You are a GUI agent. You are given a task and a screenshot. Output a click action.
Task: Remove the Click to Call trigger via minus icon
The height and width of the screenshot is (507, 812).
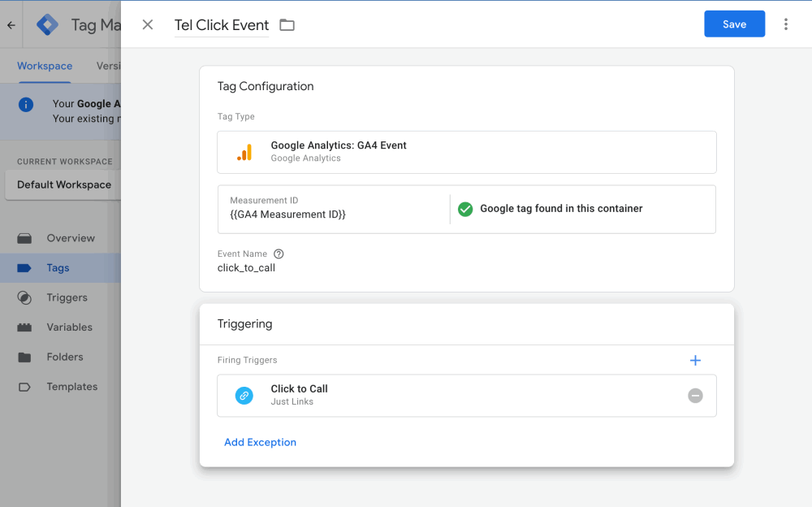695,396
